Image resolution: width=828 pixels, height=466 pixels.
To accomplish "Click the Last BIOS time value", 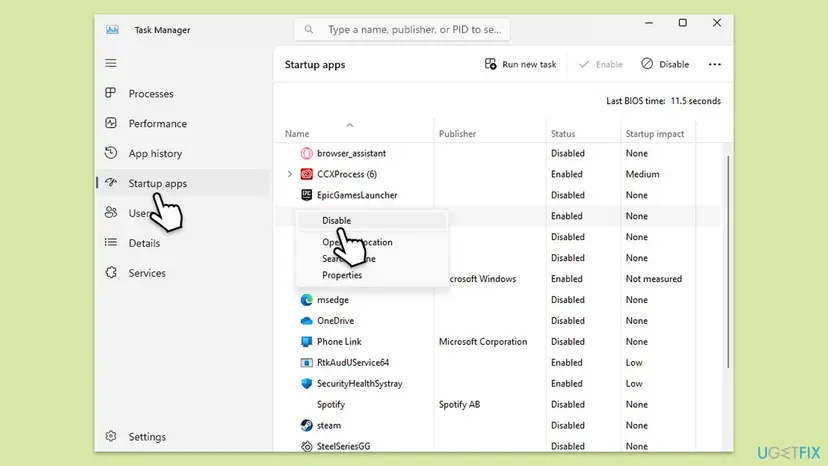I will [695, 101].
